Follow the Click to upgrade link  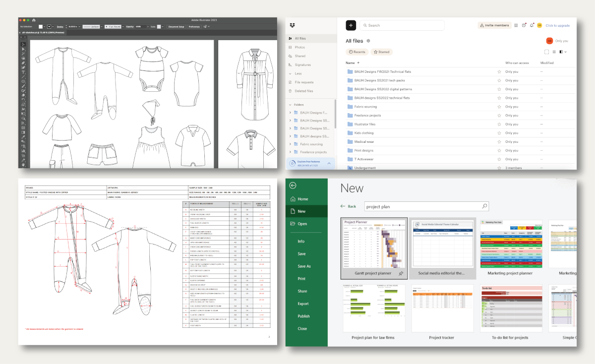point(558,25)
